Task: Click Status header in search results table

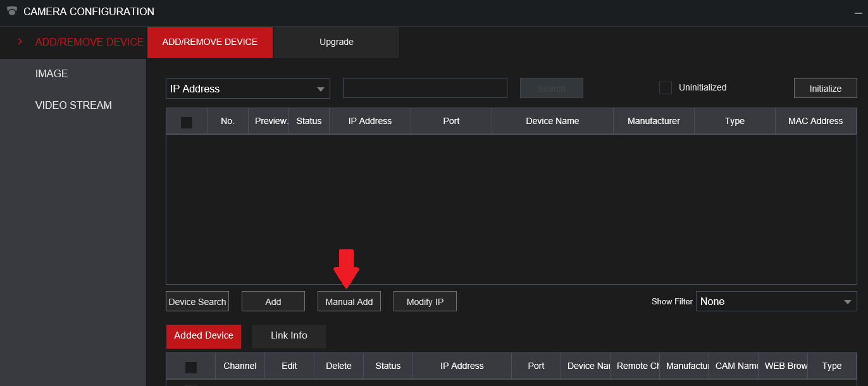Action: pos(309,121)
